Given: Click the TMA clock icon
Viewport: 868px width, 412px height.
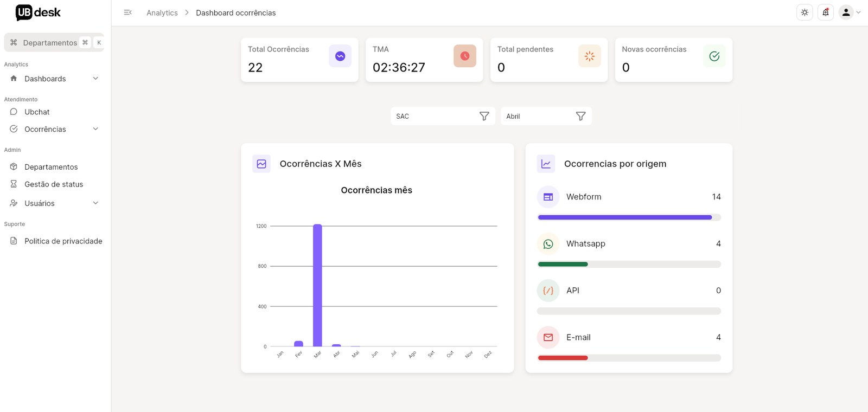Looking at the screenshot, I should point(465,56).
